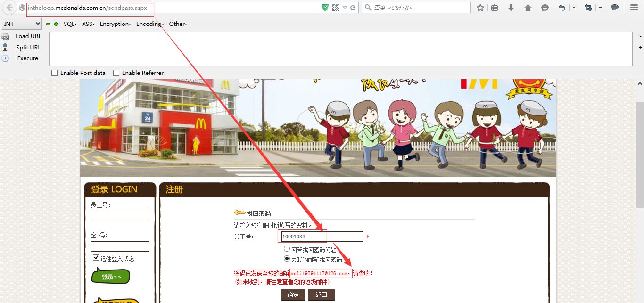
Task: Click the 找回密码 heading text
Action: coord(258,213)
